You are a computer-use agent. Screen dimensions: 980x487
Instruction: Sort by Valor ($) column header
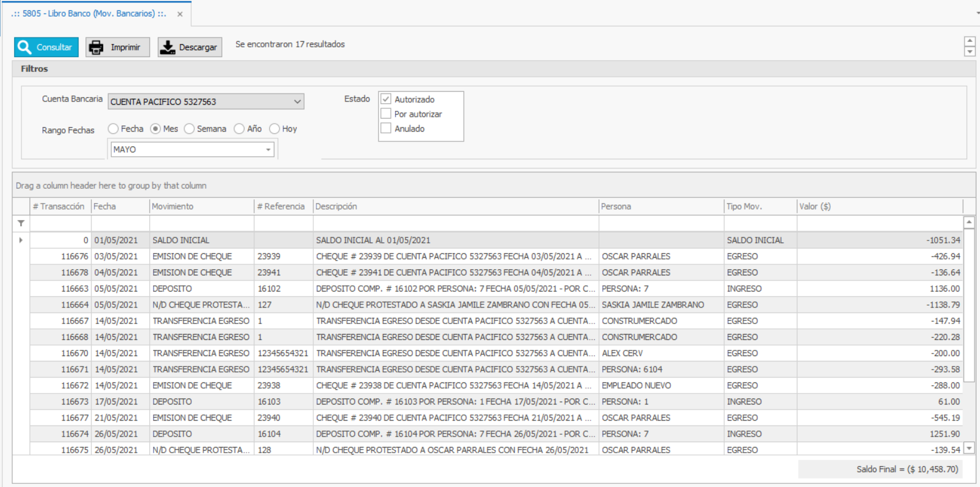point(879,207)
